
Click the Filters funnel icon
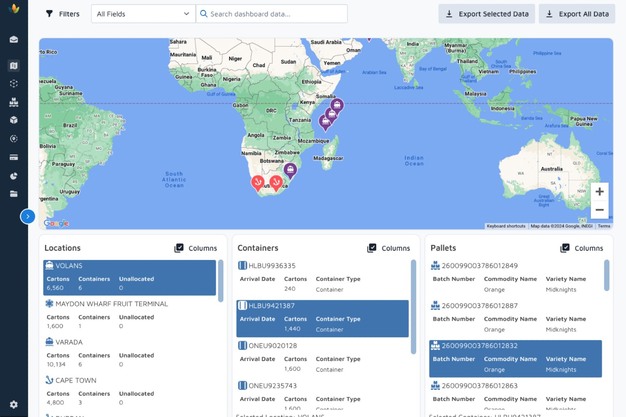[x=50, y=14]
